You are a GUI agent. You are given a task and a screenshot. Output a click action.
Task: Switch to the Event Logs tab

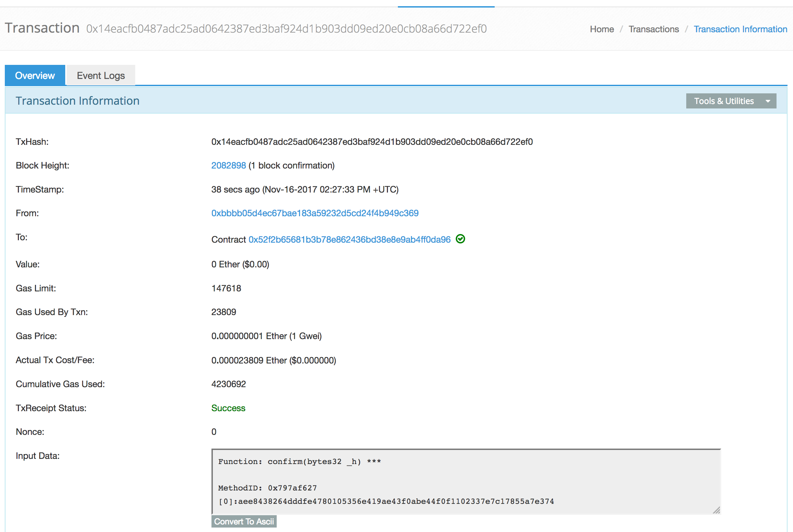[x=101, y=76]
